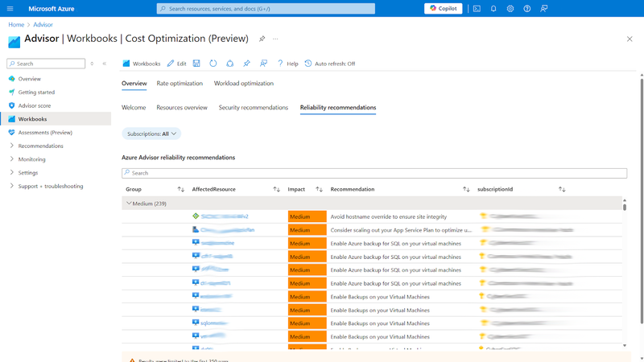The width and height of the screenshot is (644, 362).
Task: Expand Support + troubleshooting in left navigation
Action: [x=11, y=186]
